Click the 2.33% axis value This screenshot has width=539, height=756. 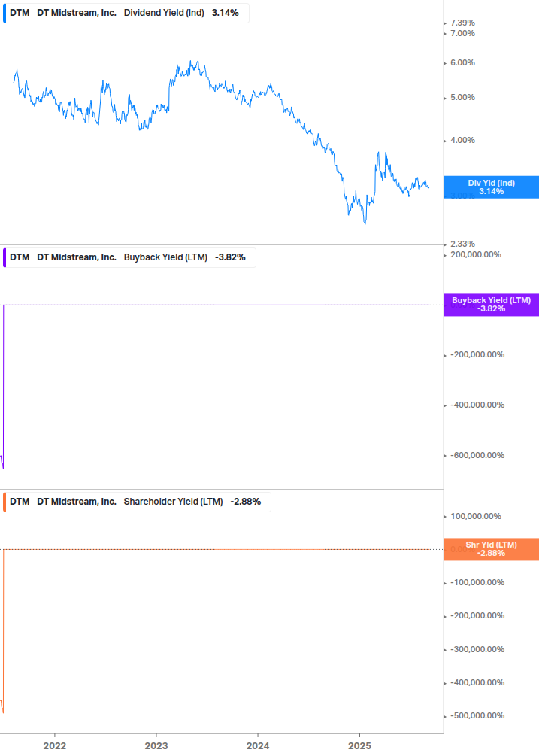[x=462, y=244]
